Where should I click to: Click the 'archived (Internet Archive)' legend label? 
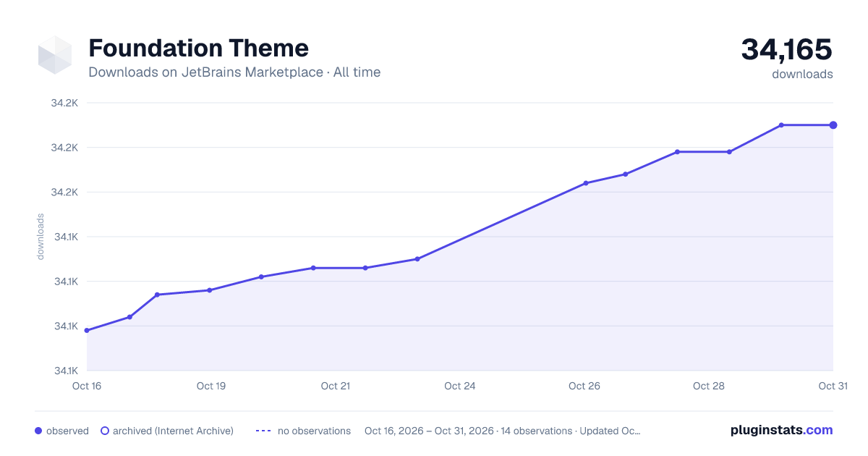click(173, 431)
